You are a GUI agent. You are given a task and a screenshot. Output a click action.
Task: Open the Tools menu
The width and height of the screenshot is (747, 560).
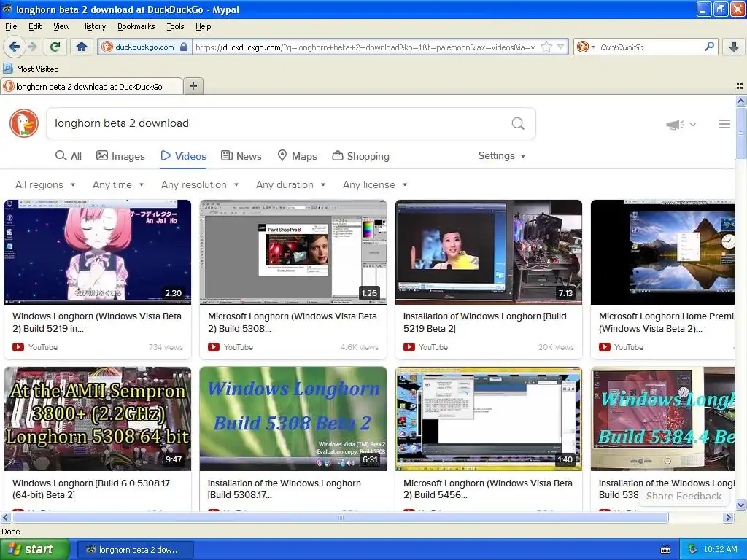(x=175, y=26)
